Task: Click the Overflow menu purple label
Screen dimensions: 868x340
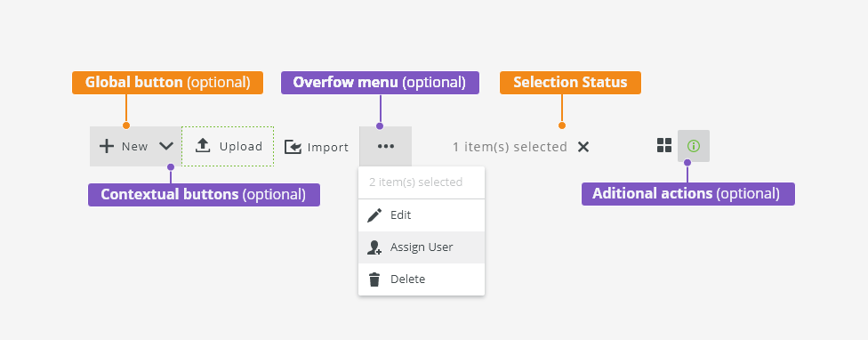Action: click(x=380, y=83)
